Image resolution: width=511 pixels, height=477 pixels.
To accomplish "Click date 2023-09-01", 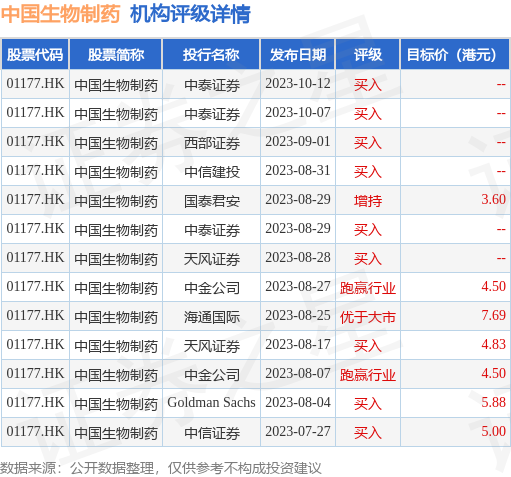I will coord(298,142).
